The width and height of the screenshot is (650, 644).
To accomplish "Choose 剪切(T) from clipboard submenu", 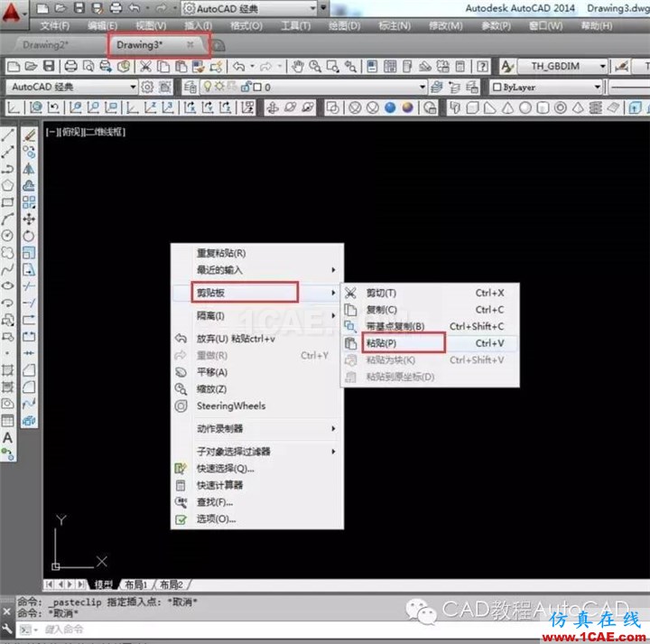I will pos(430,294).
